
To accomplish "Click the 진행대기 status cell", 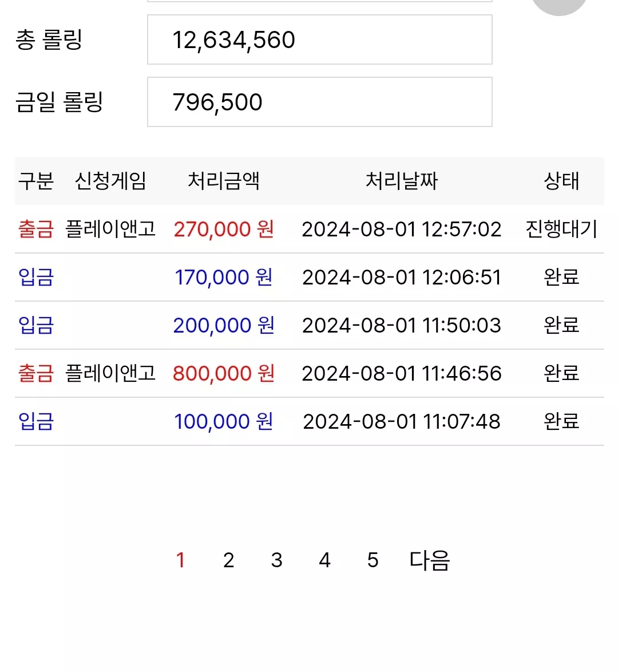I will tap(561, 230).
